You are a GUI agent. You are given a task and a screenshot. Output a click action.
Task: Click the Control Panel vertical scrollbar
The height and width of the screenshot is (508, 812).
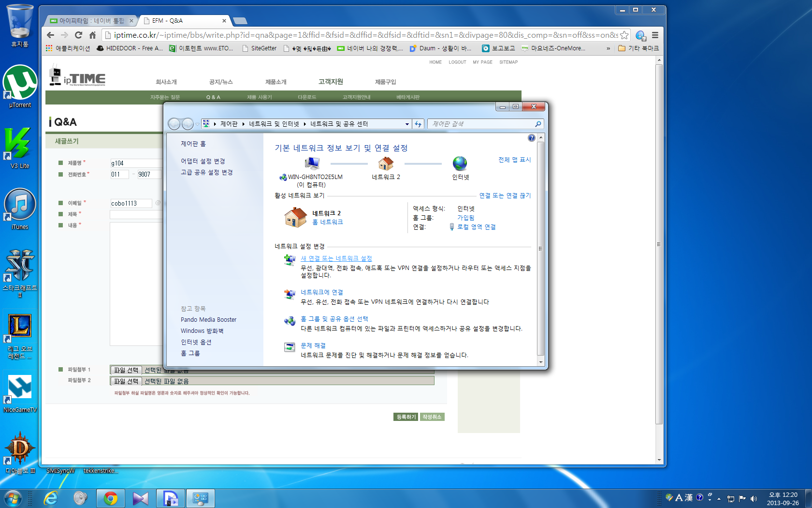click(541, 250)
